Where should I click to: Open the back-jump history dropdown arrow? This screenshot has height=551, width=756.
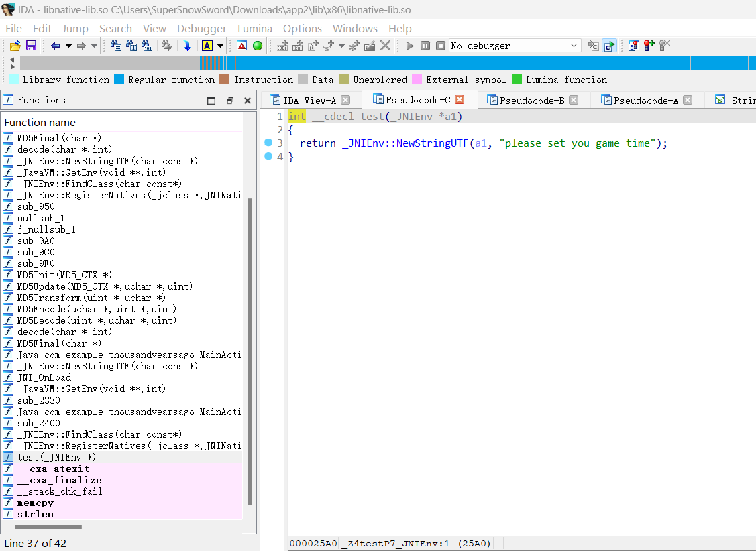(68, 46)
